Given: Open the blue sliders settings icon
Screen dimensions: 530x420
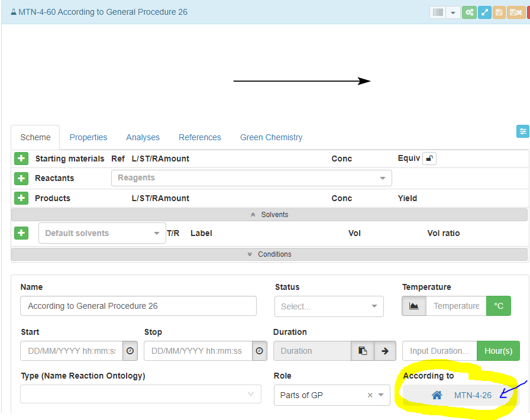Looking at the screenshot, I should (522, 131).
